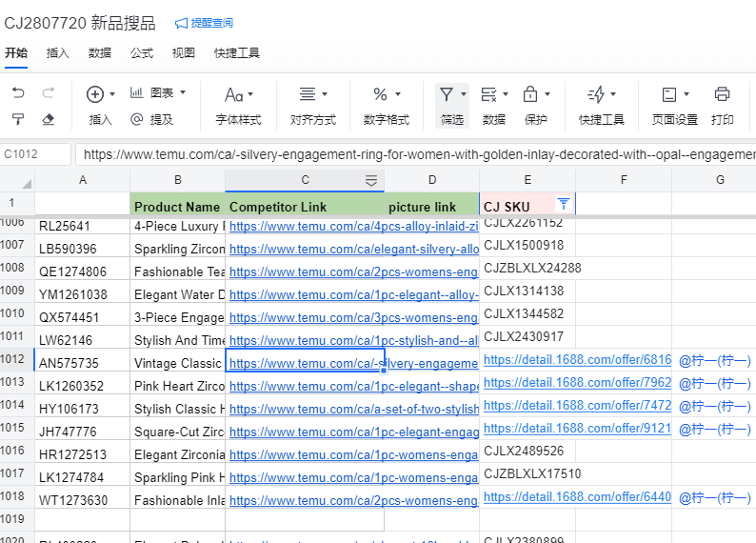Click the 提醒查询 megaphone icon
The width and height of the screenshot is (756, 543).
181,23
